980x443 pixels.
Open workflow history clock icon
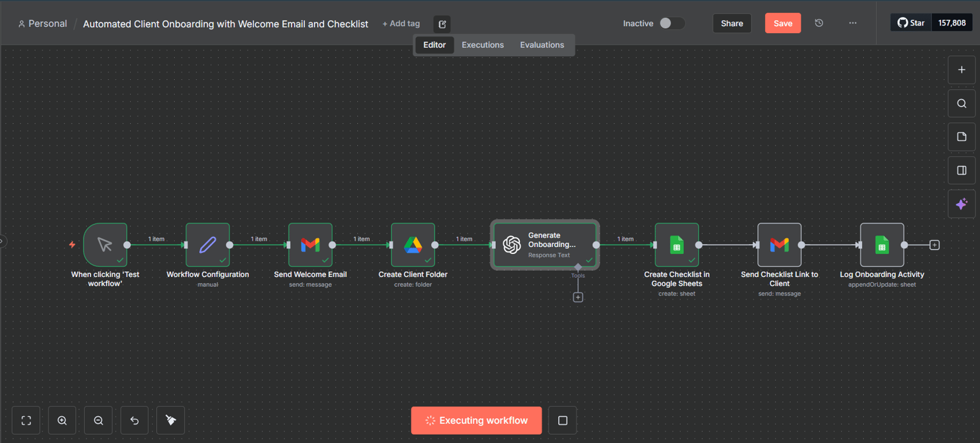[x=819, y=23]
